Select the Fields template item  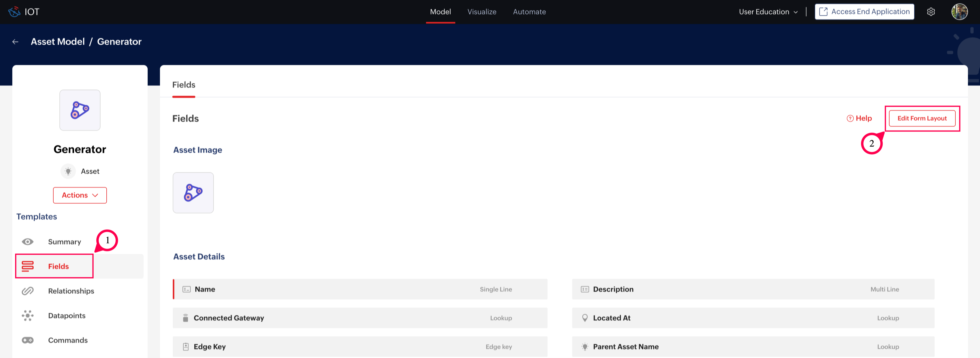[58, 267]
